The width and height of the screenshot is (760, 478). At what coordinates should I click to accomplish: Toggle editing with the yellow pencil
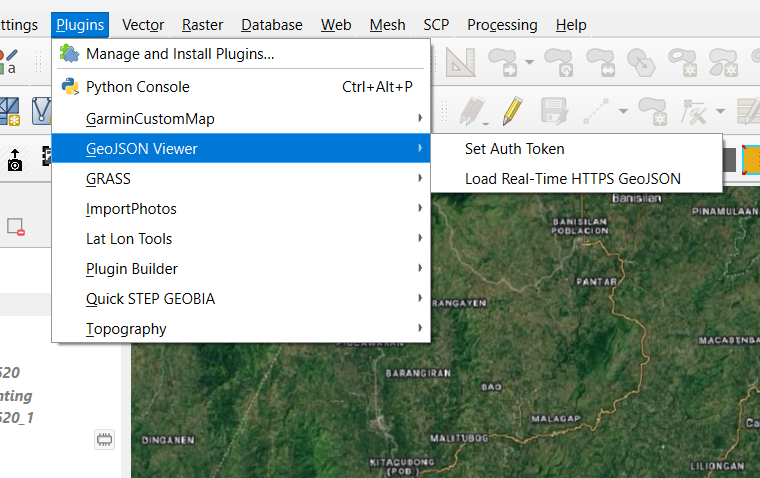click(x=513, y=111)
